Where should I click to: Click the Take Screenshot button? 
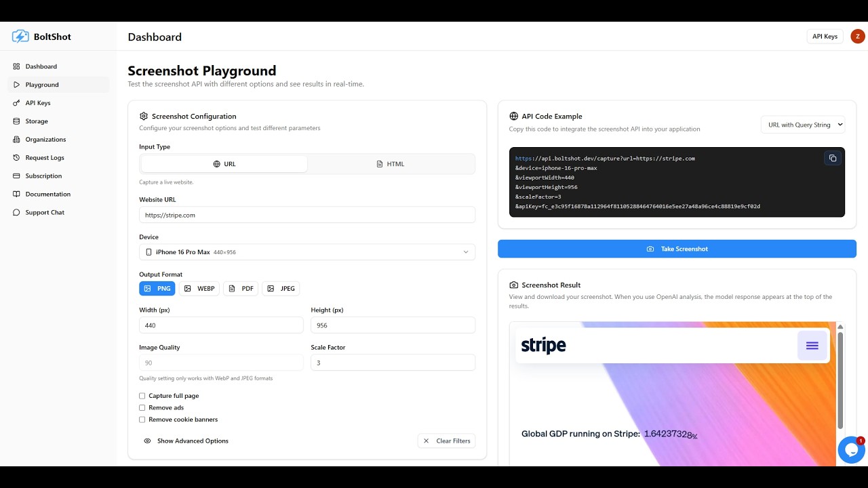pyautogui.click(x=677, y=249)
